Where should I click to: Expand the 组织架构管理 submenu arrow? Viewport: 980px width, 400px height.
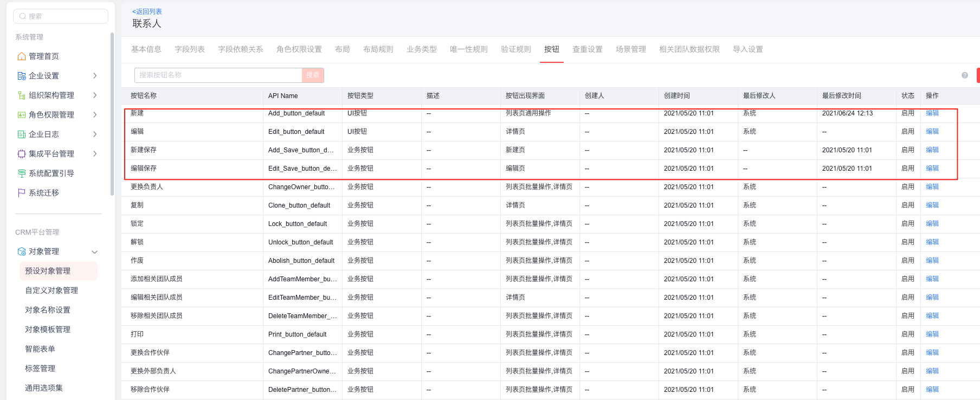pyautogui.click(x=95, y=95)
